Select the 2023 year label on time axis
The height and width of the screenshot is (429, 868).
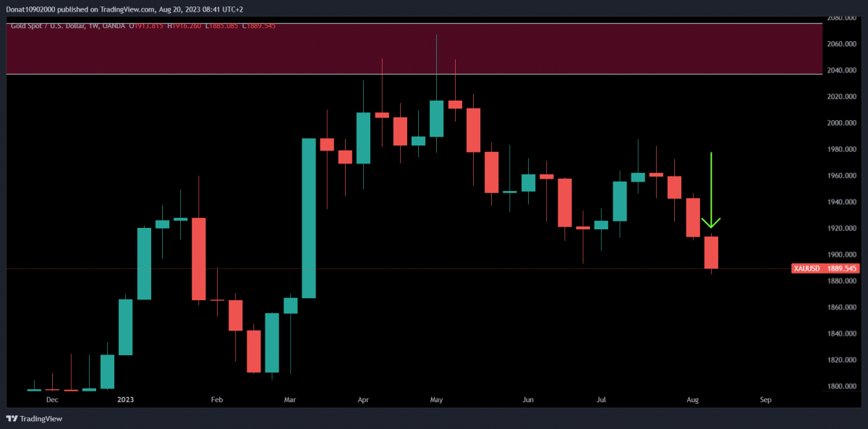(125, 399)
